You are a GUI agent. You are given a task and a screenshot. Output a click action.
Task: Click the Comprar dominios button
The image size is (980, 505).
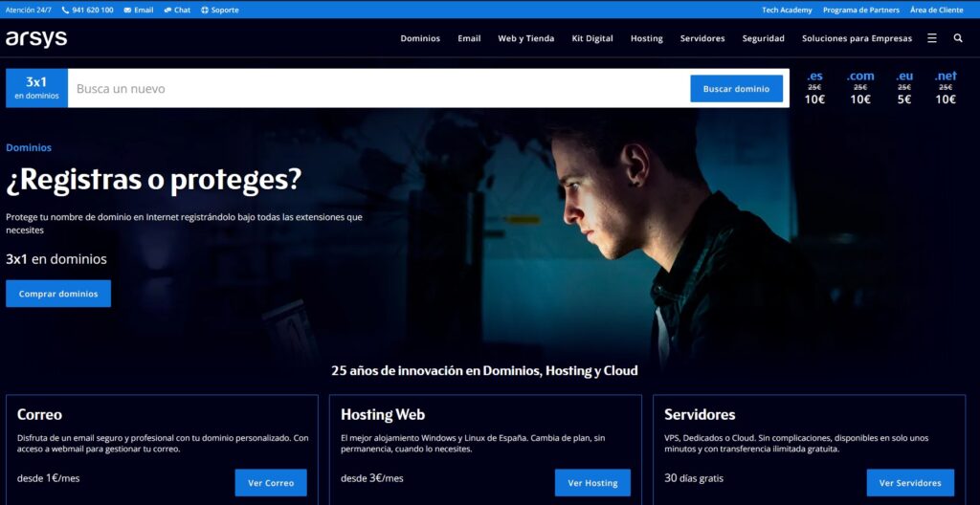pyautogui.click(x=58, y=293)
